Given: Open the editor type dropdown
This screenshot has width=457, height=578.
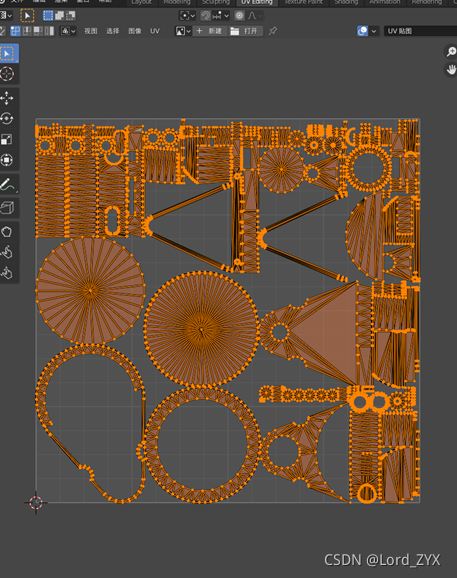Looking at the screenshot, I should point(6,15).
